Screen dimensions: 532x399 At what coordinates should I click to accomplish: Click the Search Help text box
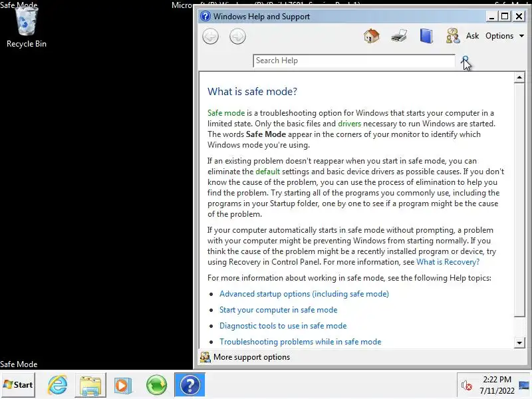[x=354, y=61]
